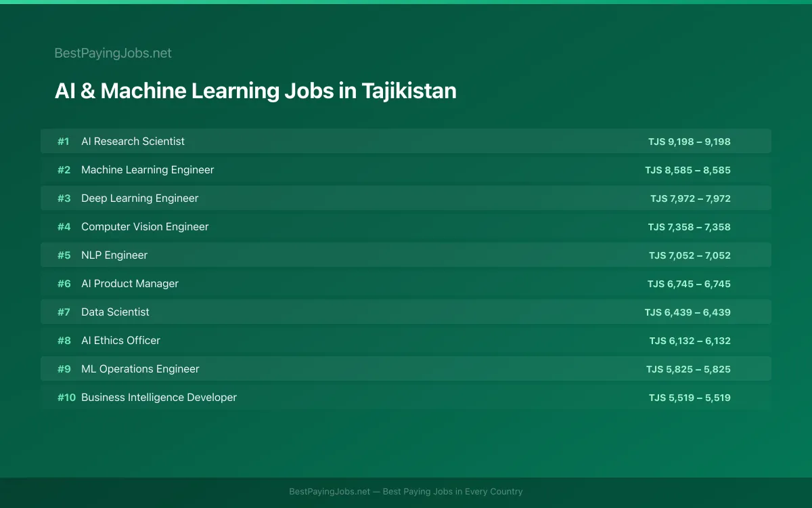
Task: Select the Data Scientist row label
Action: click(x=115, y=312)
